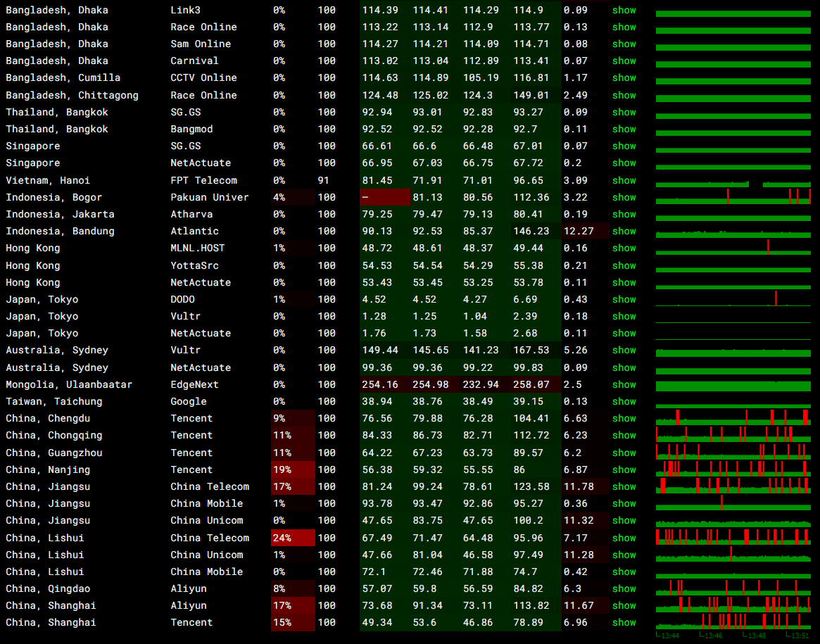The width and height of the screenshot is (820, 644).
Task: Click latency graph for Shanghai Aliyun row
Action: pos(733,605)
